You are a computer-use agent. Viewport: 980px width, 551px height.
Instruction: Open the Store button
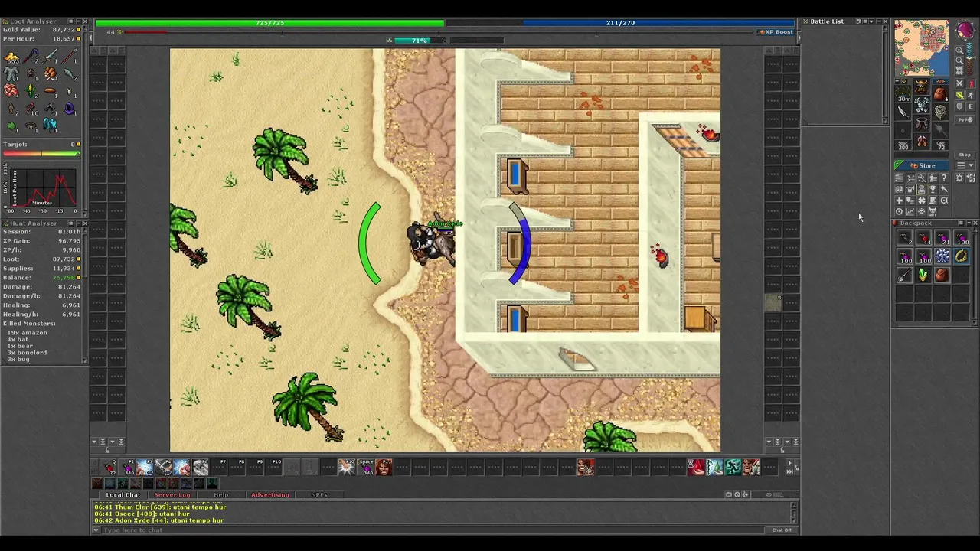tap(923, 165)
